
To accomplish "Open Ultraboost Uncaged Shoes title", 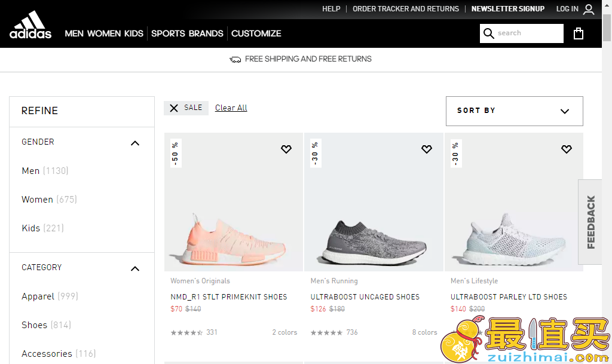I will point(365,297).
